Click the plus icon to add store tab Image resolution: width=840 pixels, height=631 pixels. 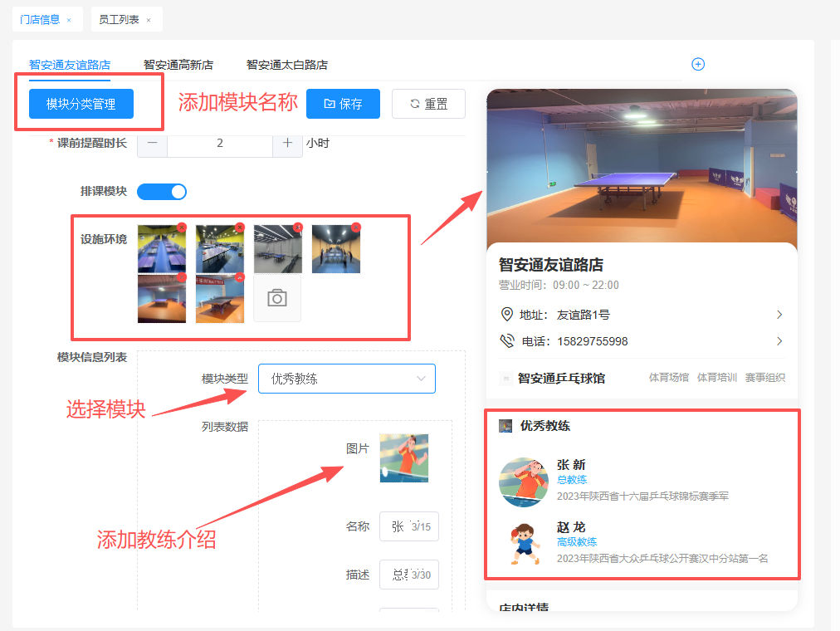(x=698, y=64)
